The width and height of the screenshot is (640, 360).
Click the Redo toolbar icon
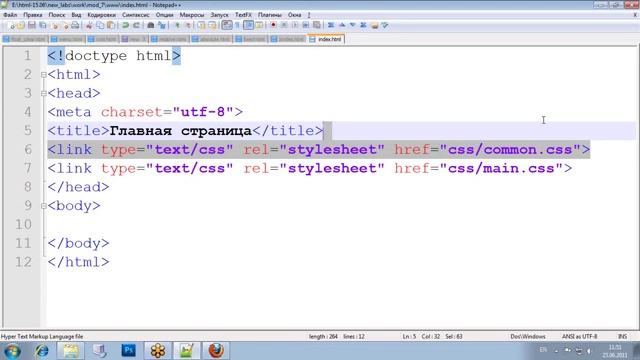point(136,25)
